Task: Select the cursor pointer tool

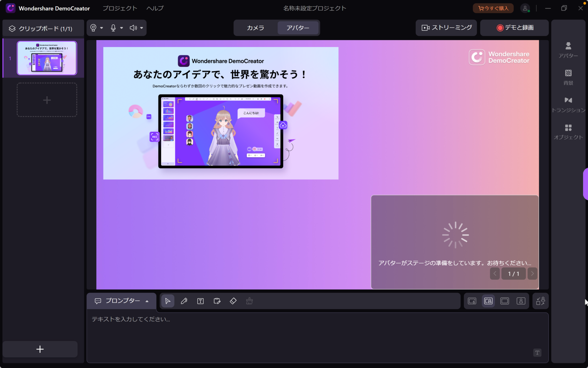Action: [168, 301]
